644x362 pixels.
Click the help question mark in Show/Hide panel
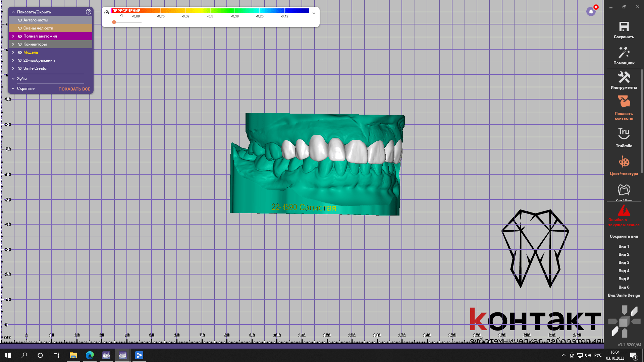[89, 12]
